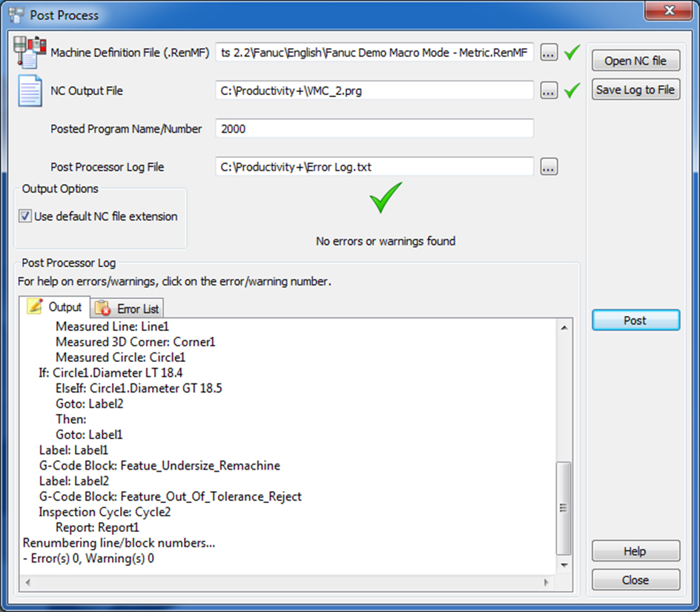Select the Output tab
This screenshot has width=700, height=612.
(x=55, y=307)
